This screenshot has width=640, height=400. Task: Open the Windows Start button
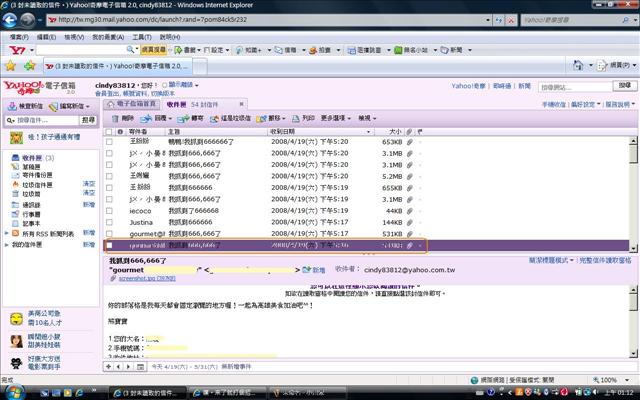(x=14, y=393)
